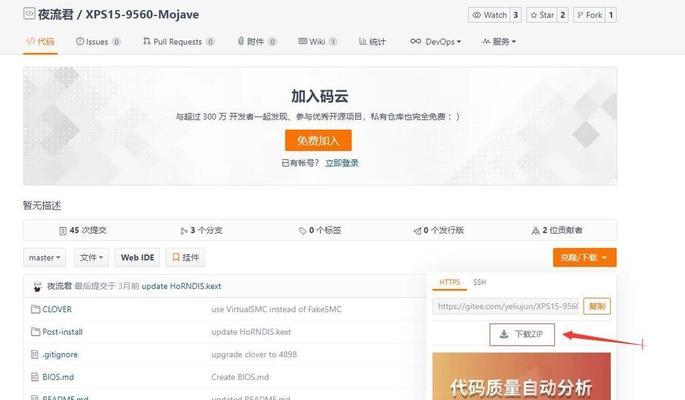
Task: Open the 夜流君 owner profile link
Action: coord(55,14)
